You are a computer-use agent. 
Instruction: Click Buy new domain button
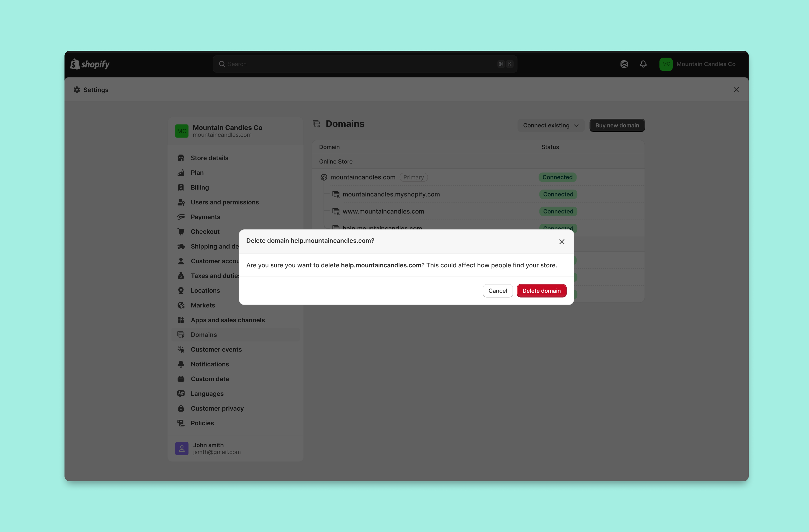[x=617, y=125]
